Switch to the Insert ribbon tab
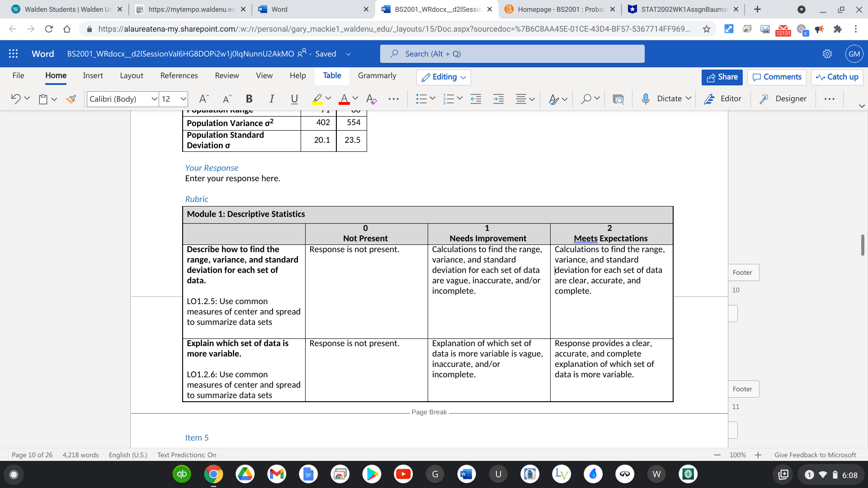 point(93,75)
